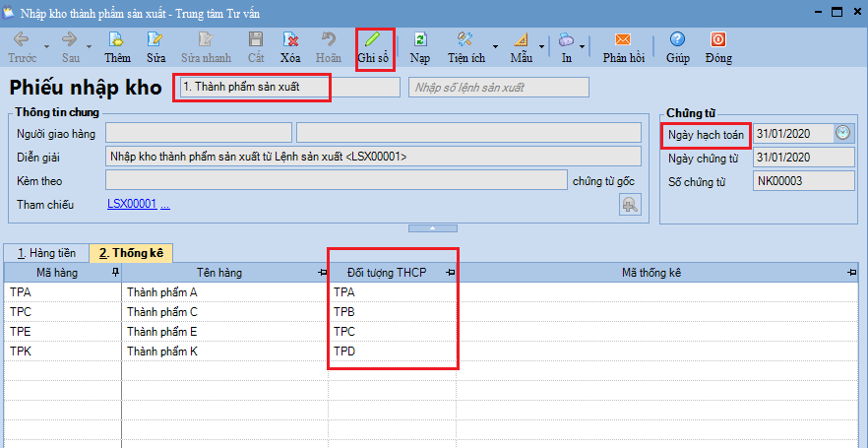Viewport: 868px width, 448px height.
Task: Expand the Tiện ích dropdown arrow
Action: [495, 46]
